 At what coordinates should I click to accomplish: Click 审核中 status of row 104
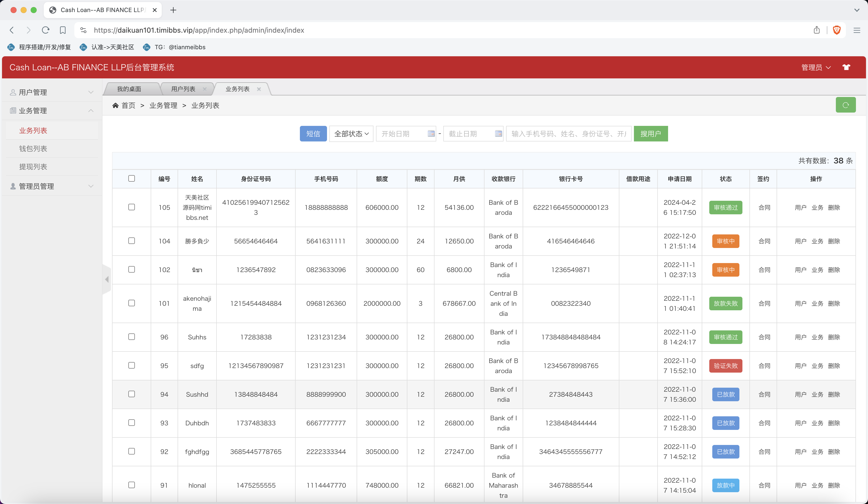pos(726,241)
